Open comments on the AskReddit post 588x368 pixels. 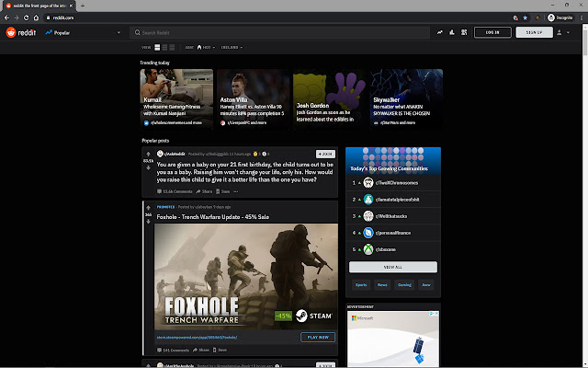coord(175,191)
